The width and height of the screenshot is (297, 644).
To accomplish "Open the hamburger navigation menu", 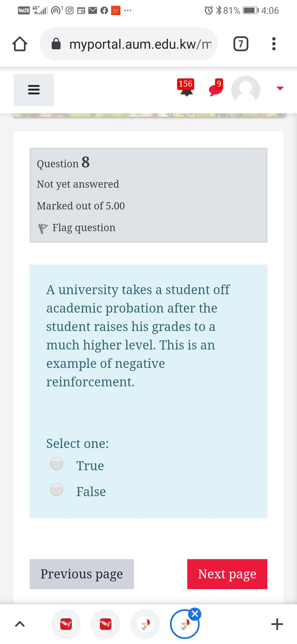I will pyautogui.click(x=34, y=90).
